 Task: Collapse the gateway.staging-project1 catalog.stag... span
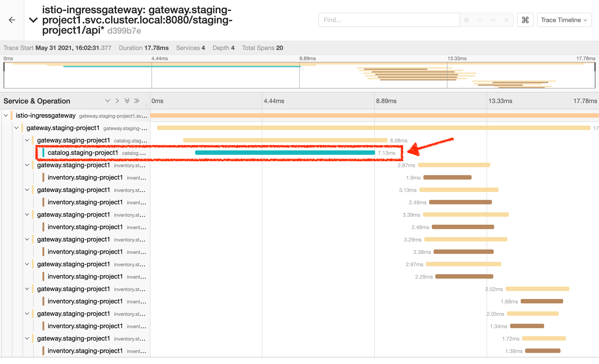pyautogui.click(x=27, y=140)
